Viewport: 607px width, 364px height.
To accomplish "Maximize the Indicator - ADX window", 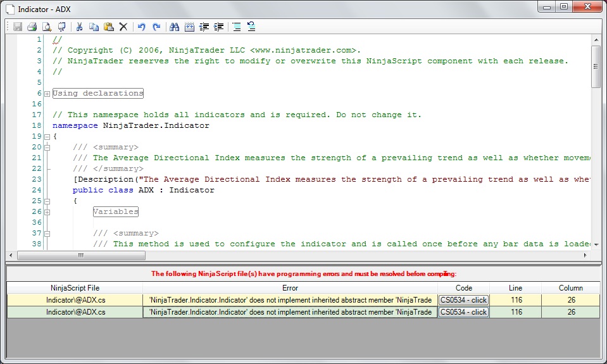I will point(564,6).
